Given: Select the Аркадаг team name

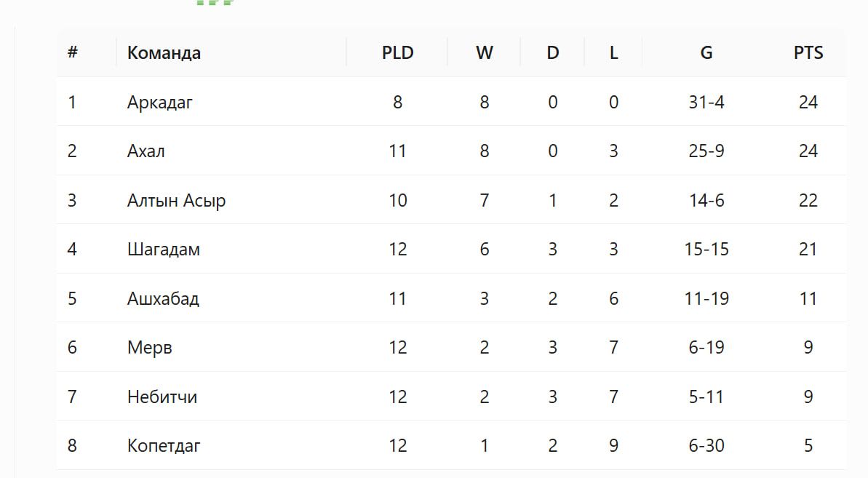Looking at the screenshot, I should (x=160, y=103).
